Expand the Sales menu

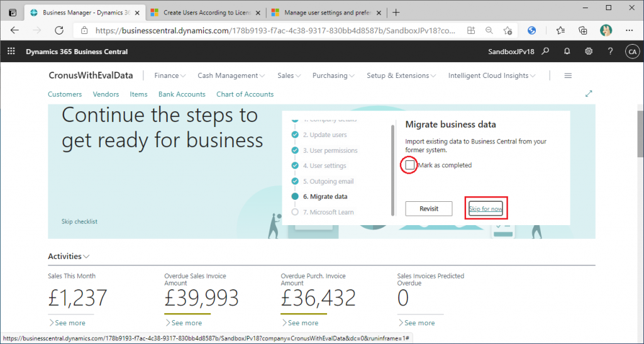(289, 75)
